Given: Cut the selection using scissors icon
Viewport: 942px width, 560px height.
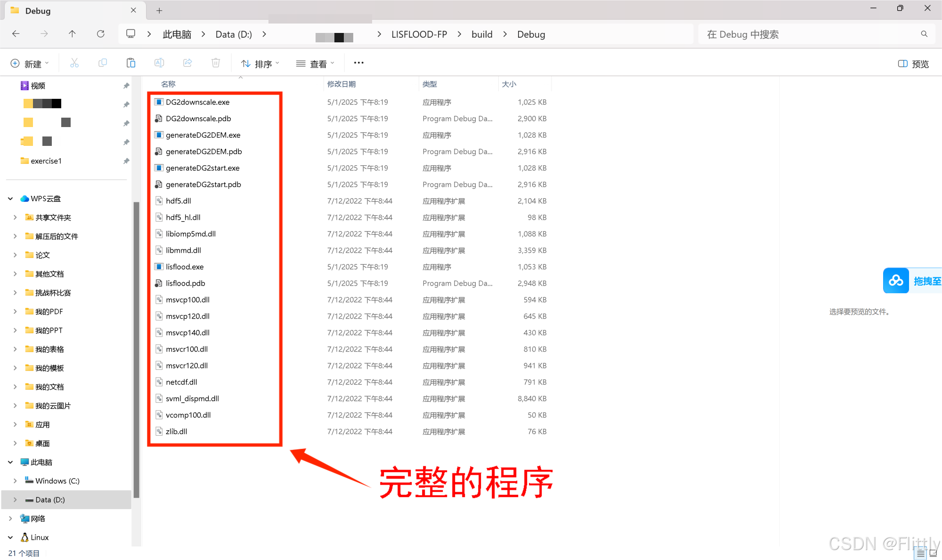Looking at the screenshot, I should coord(74,63).
